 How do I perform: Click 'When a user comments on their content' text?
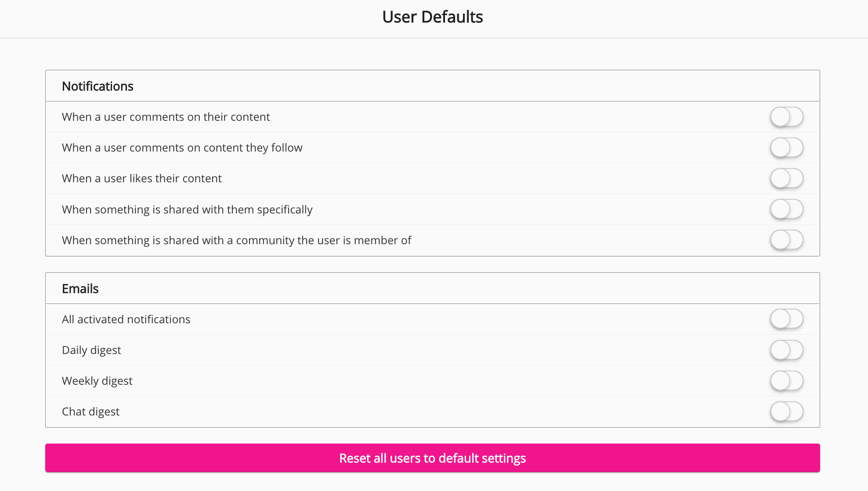point(166,117)
